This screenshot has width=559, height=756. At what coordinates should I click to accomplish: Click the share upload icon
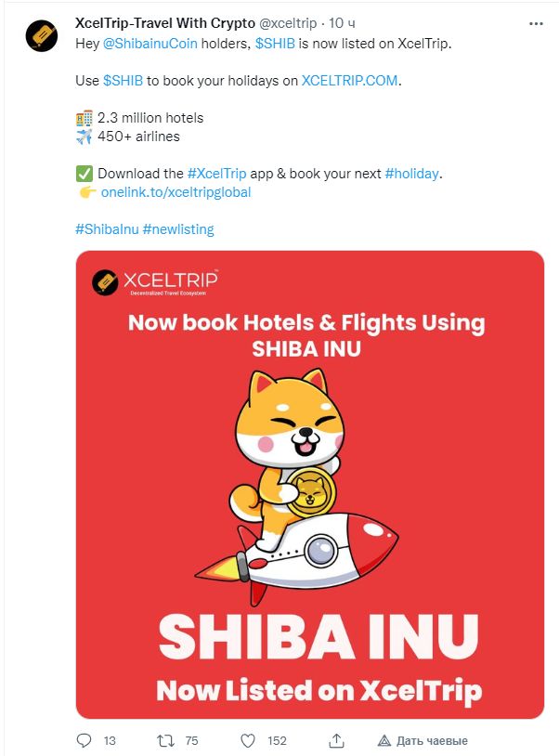point(336,740)
